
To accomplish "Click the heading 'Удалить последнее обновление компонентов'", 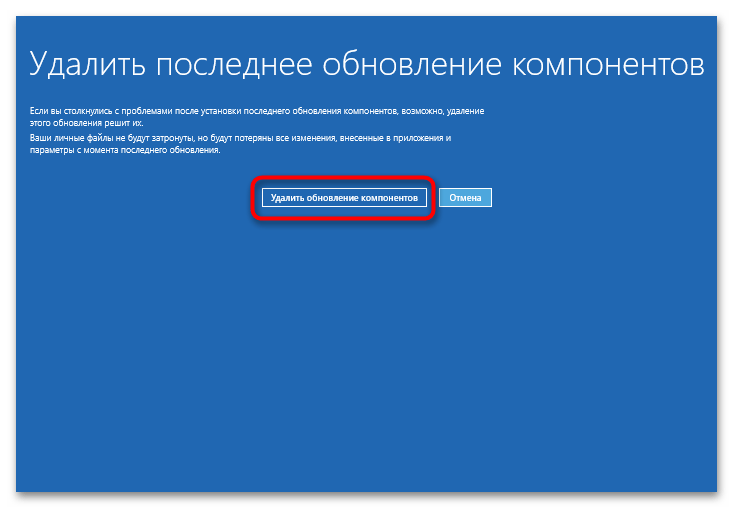I will 366,64.
